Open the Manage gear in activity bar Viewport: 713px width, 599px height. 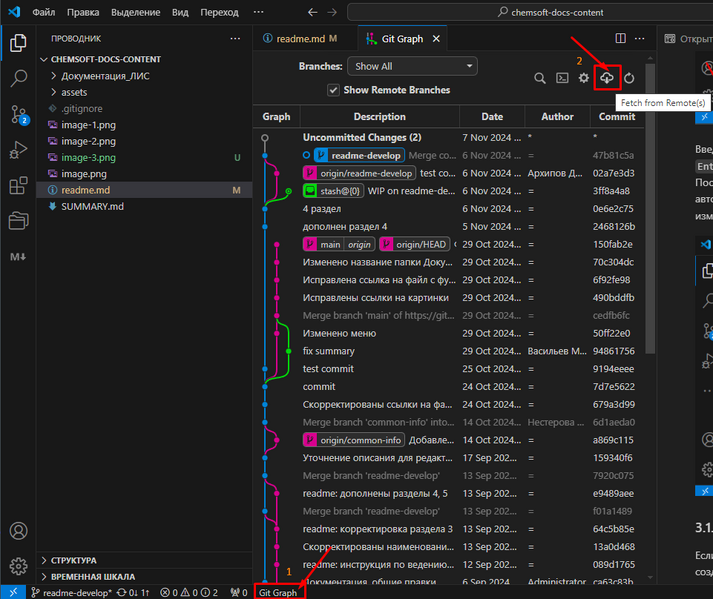18,566
